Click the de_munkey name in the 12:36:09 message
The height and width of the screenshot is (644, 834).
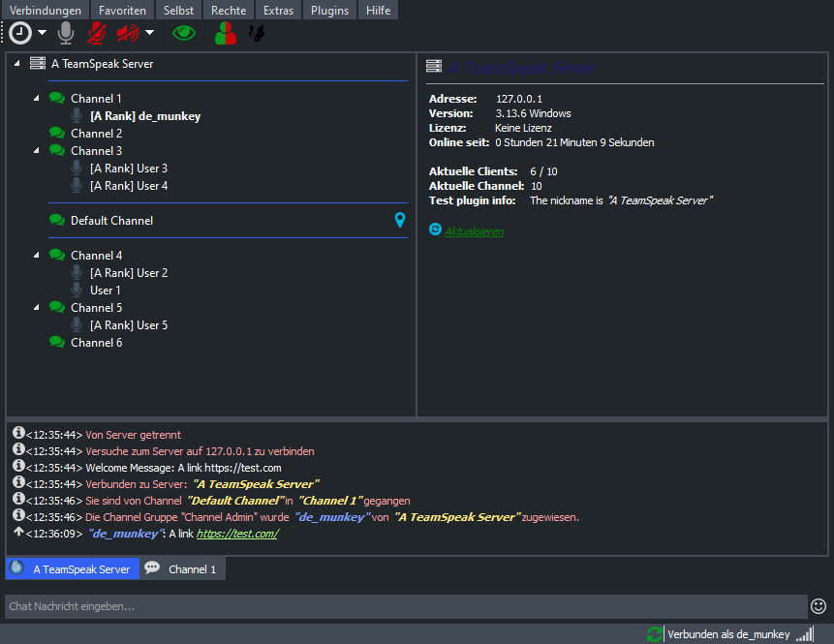click(126, 534)
